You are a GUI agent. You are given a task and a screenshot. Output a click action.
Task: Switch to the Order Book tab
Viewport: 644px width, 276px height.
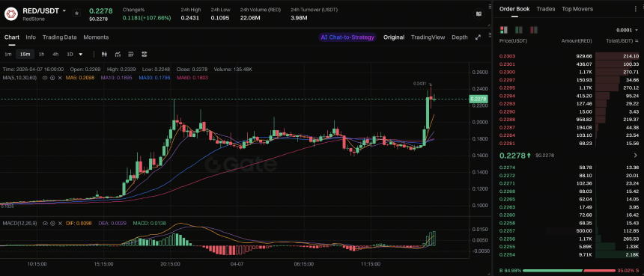(x=514, y=9)
